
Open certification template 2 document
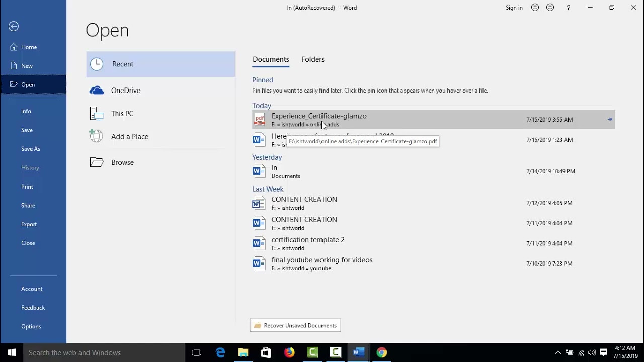pos(434,243)
